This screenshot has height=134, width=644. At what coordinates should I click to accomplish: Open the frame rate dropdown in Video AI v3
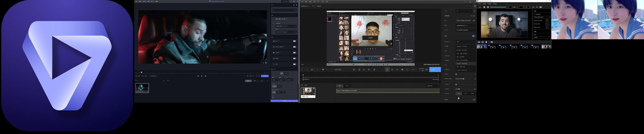(x=286, y=32)
